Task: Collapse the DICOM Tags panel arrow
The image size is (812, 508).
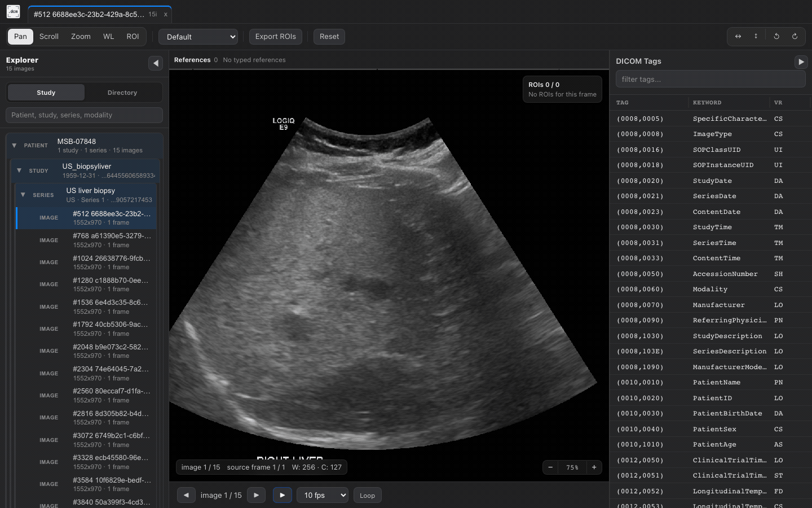Action: click(x=801, y=62)
